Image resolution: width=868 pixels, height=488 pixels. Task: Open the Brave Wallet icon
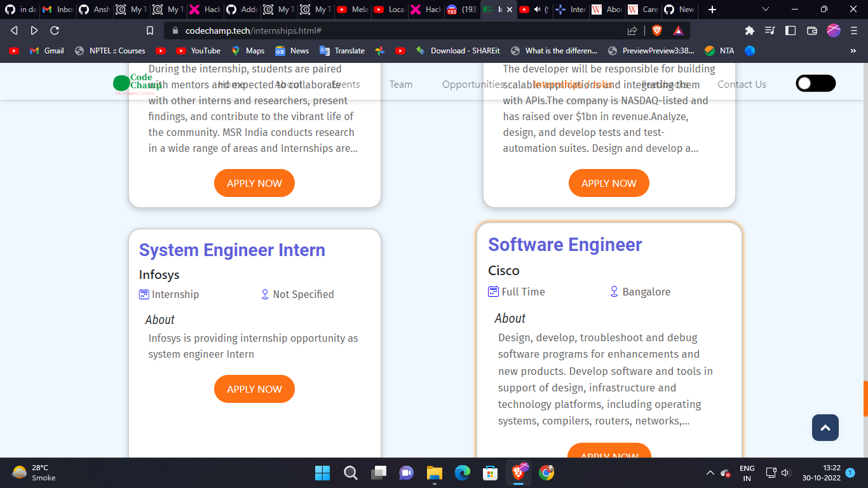click(811, 30)
